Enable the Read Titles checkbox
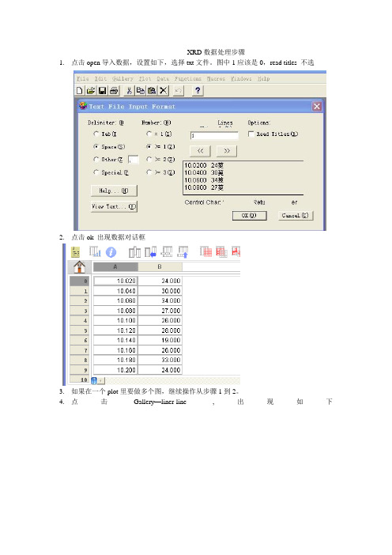Image resolution: width=392 pixels, height=555 pixels. (251, 134)
